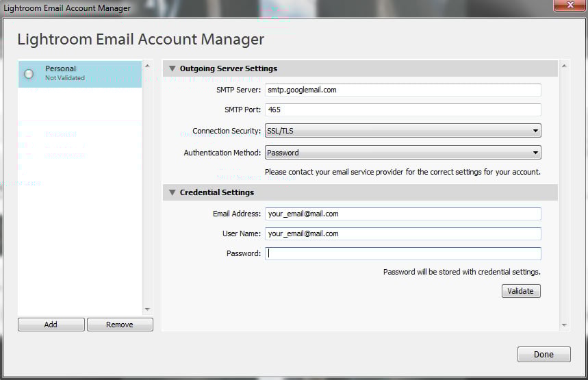Click the User Name field
Image resolution: width=588 pixels, height=380 pixels.
pos(402,233)
